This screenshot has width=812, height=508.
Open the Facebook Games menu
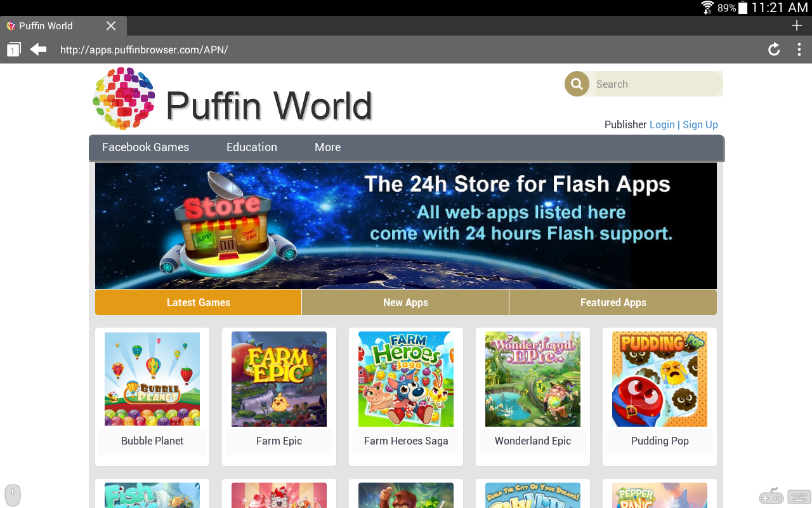pos(145,147)
